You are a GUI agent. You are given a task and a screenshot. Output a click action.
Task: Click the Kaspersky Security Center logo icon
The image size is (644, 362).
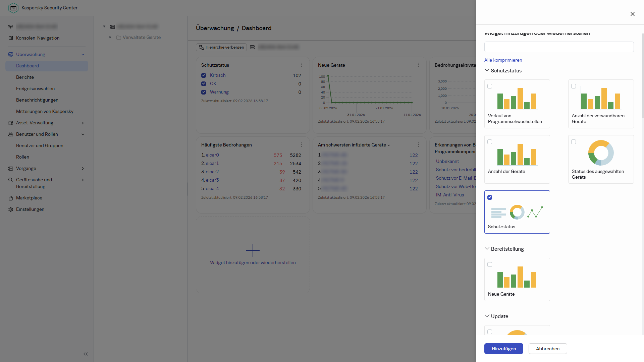pyautogui.click(x=13, y=8)
